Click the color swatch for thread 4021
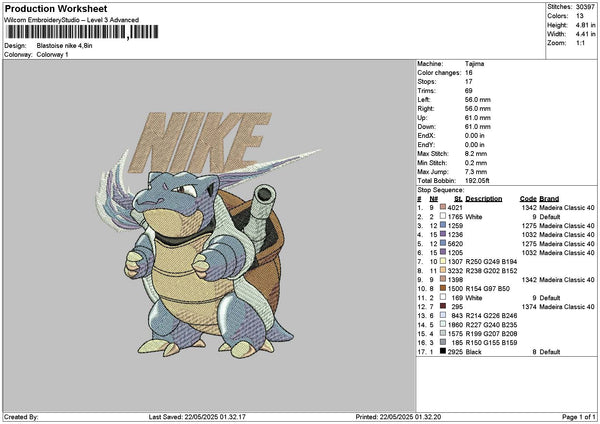 pyautogui.click(x=443, y=207)
